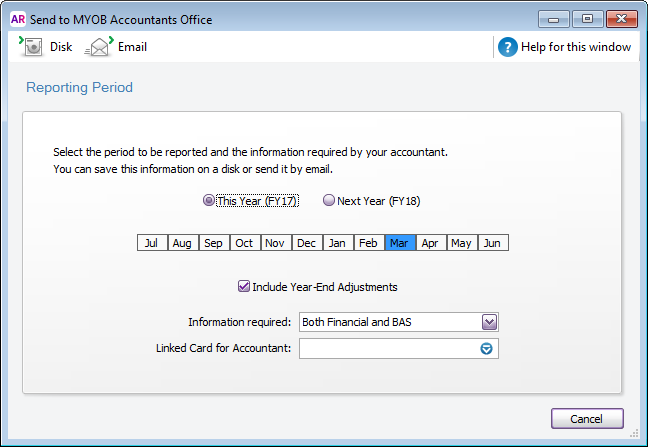Select Next Year (FY18) radio button

click(329, 201)
